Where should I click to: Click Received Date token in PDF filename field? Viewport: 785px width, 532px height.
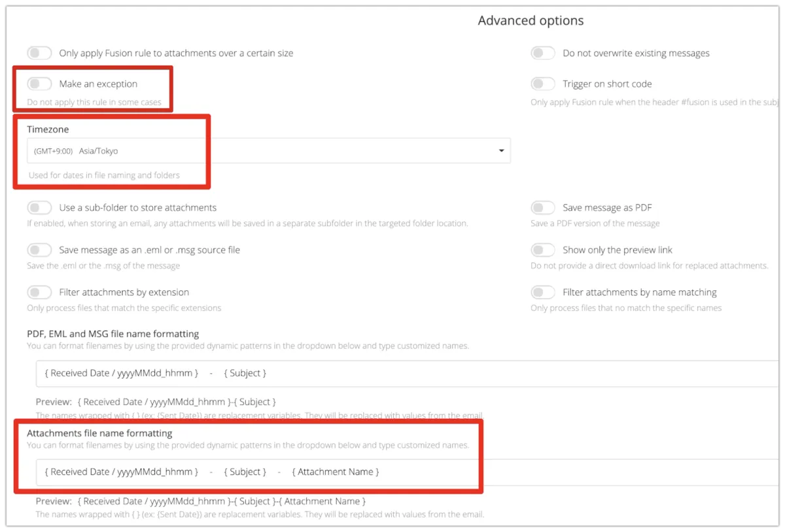click(x=122, y=373)
